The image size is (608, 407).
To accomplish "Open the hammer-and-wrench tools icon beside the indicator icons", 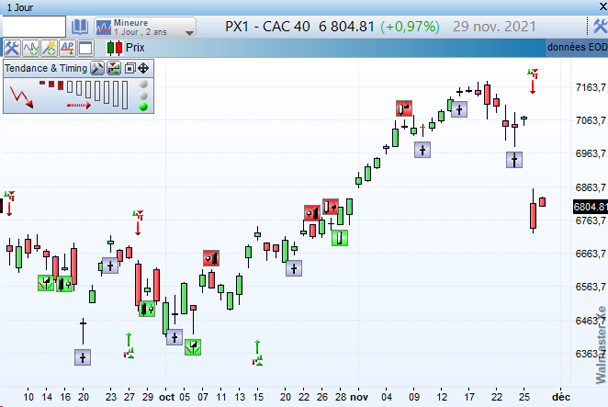I will [11, 48].
